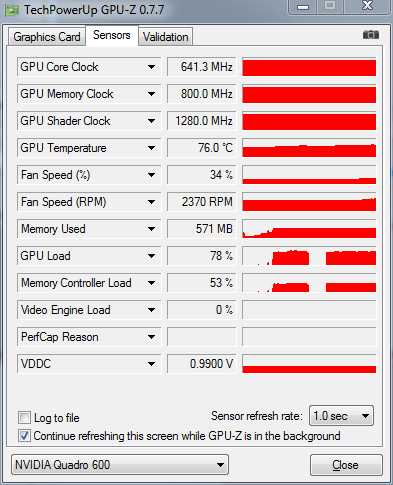393x485 pixels.
Task: Minimize the GPU-Z window
Action: tap(302, 7)
